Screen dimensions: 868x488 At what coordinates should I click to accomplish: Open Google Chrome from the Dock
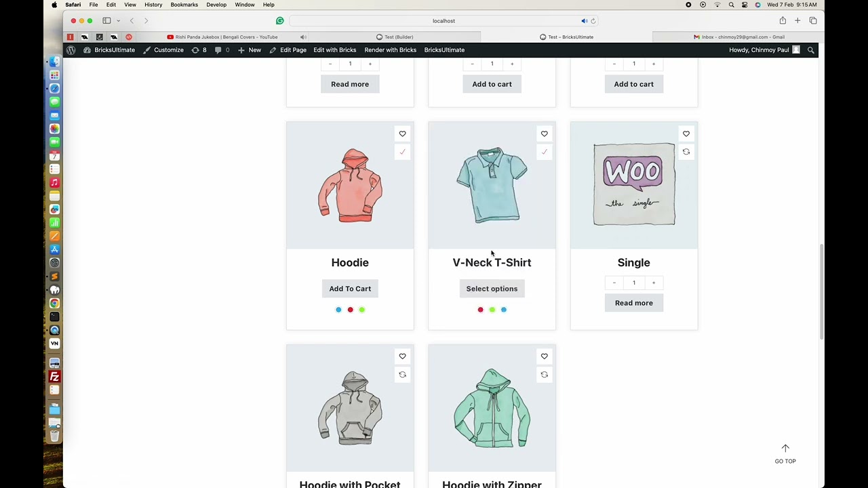pos(55,303)
